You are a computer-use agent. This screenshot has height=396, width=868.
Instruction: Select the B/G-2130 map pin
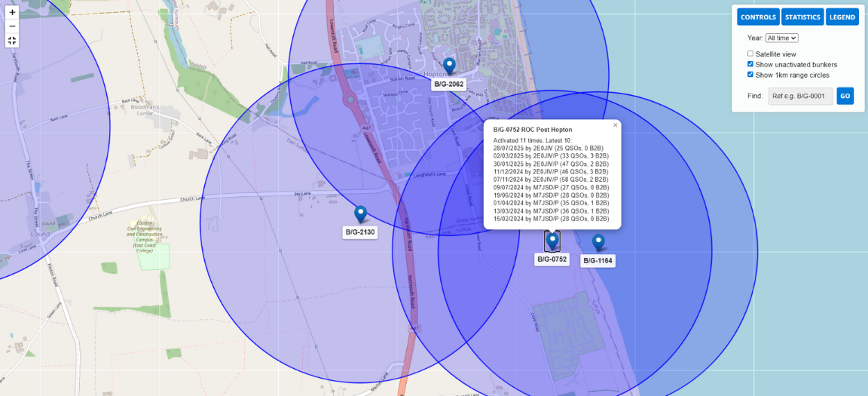360,215
